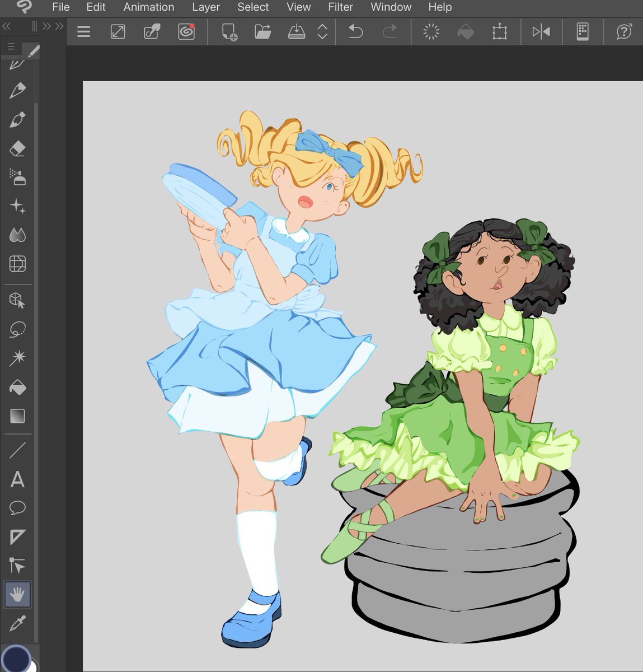The width and height of the screenshot is (643, 672).
Task: Select the Blend droplets tool
Action: tap(17, 235)
